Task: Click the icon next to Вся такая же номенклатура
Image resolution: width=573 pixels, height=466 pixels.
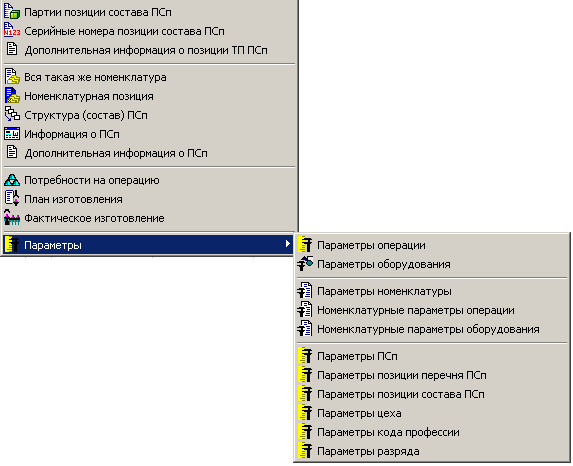Action: [x=12, y=77]
